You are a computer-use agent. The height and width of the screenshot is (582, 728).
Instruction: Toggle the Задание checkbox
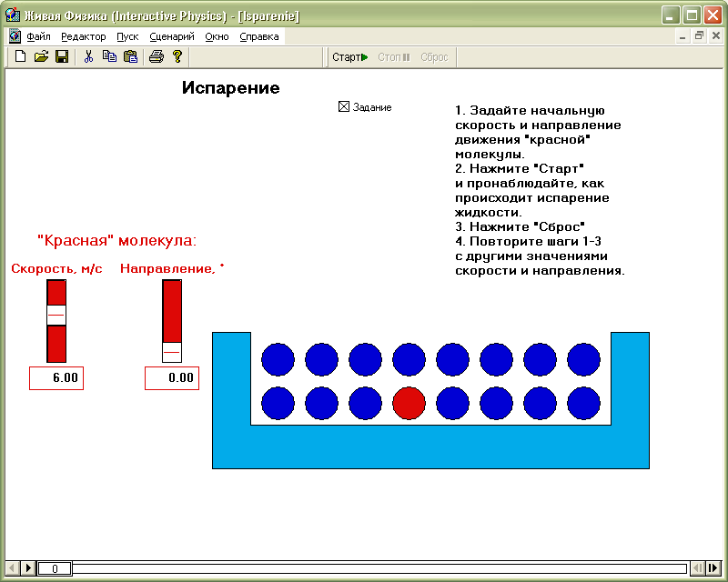344,106
